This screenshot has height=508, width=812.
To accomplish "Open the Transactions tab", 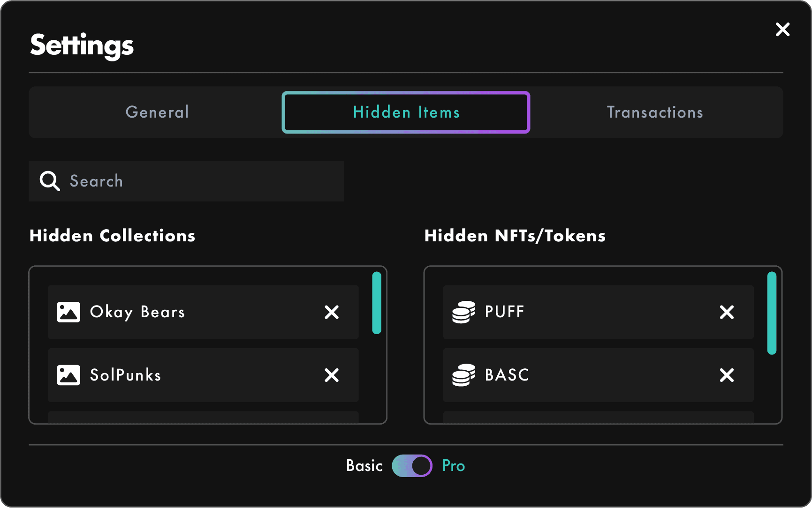I will [655, 112].
